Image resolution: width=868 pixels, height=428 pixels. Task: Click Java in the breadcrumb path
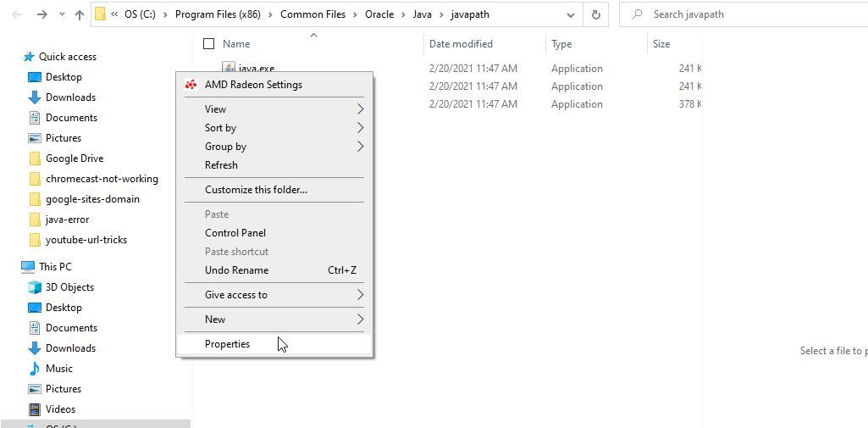point(422,14)
